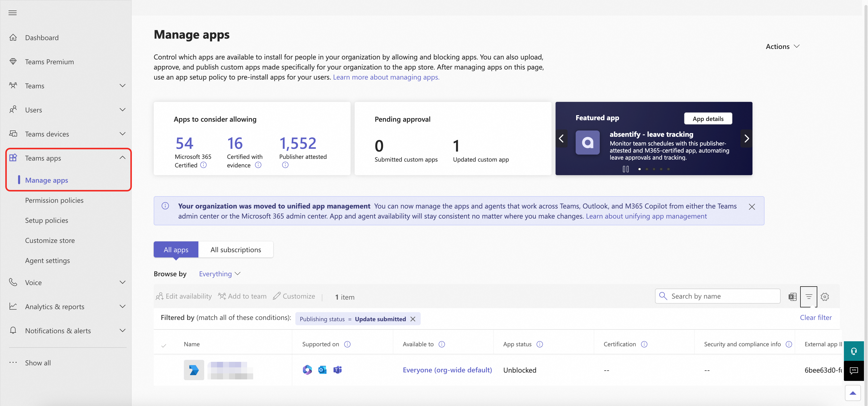Toggle the select-all checkmark in table header
Viewport: 868px width, 406px height.
coord(164,345)
